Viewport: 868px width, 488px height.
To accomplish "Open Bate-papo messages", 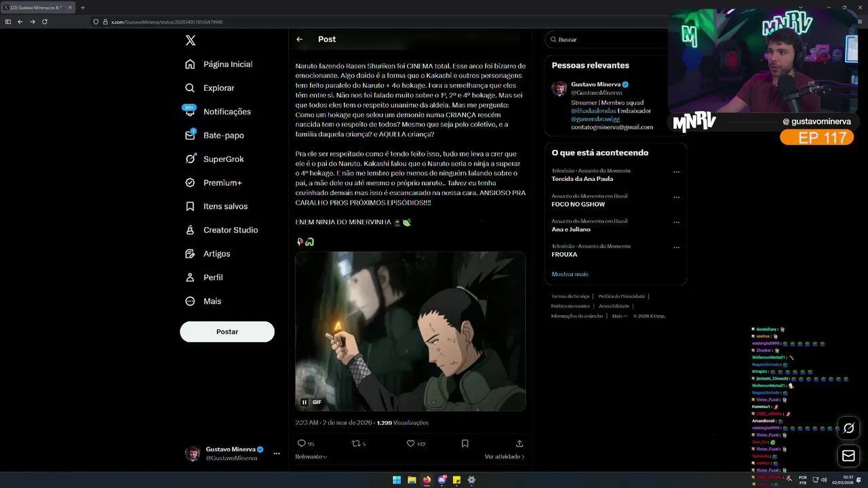I will click(214, 136).
